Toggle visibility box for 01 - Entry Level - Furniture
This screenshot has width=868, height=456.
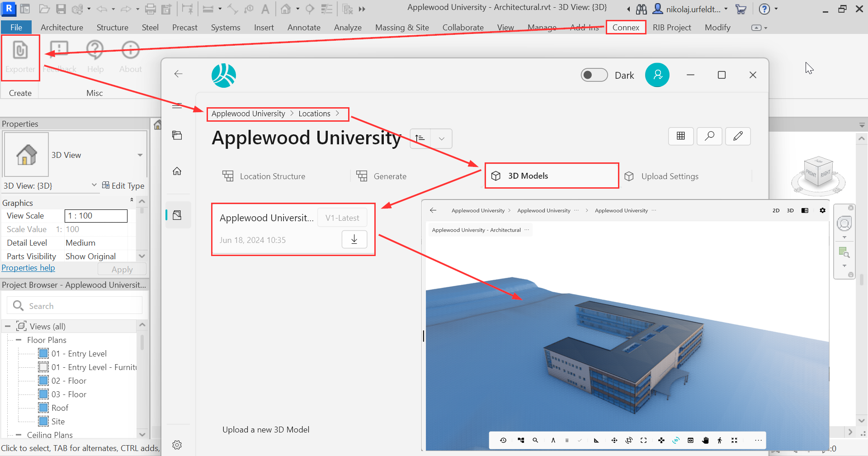(x=43, y=367)
